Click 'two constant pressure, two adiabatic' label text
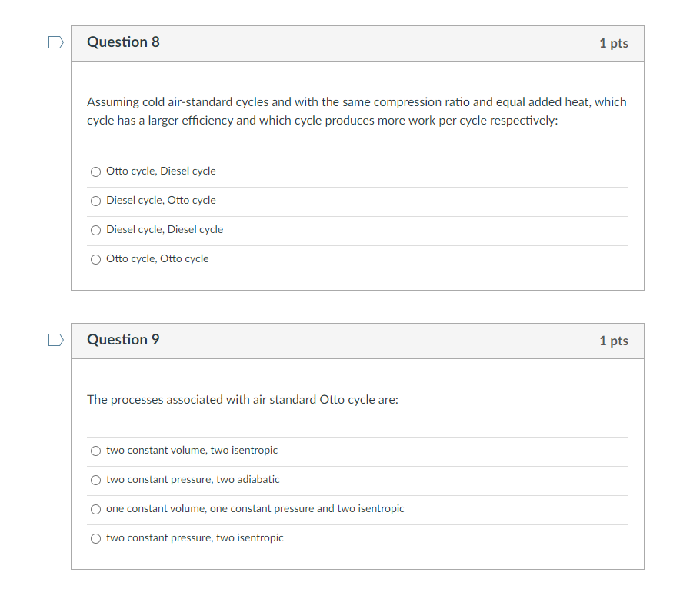 (x=192, y=480)
